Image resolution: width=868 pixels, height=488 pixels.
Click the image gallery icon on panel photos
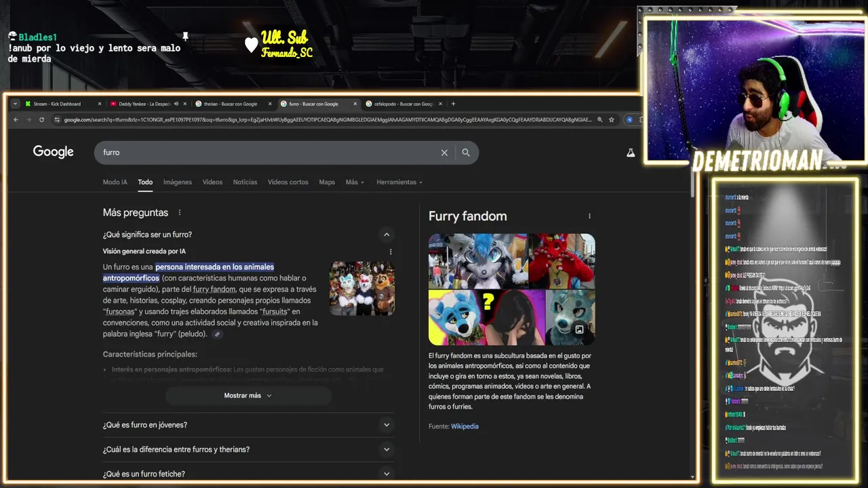pyautogui.click(x=579, y=330)
